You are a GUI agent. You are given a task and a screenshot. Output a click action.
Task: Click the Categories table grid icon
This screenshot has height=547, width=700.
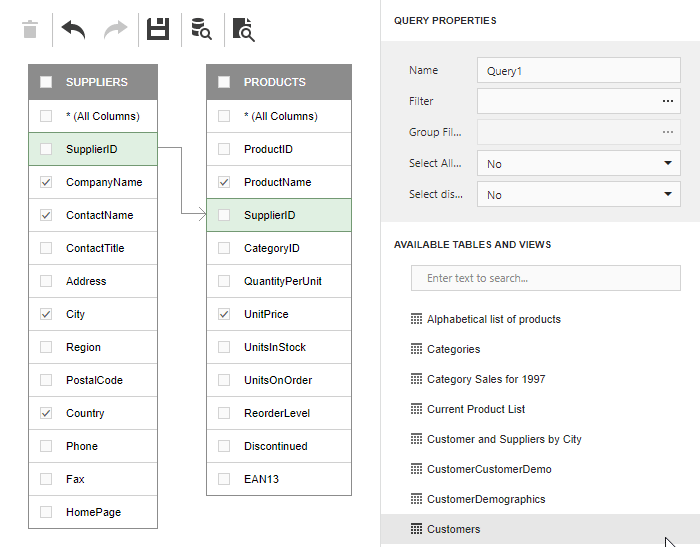[x=417, y=349]
